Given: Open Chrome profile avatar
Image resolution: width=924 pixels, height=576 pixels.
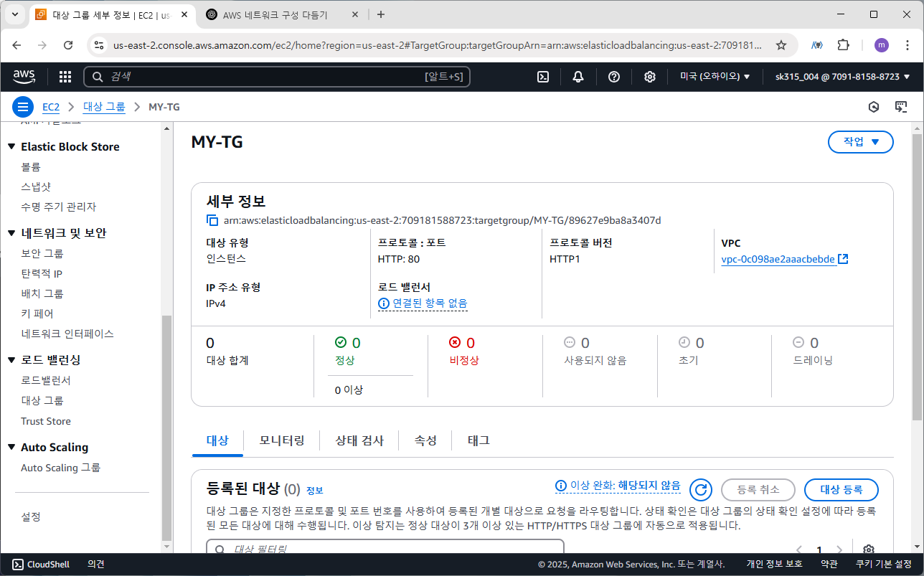Looking at the screenshot, I should click(x=882, y=44).
